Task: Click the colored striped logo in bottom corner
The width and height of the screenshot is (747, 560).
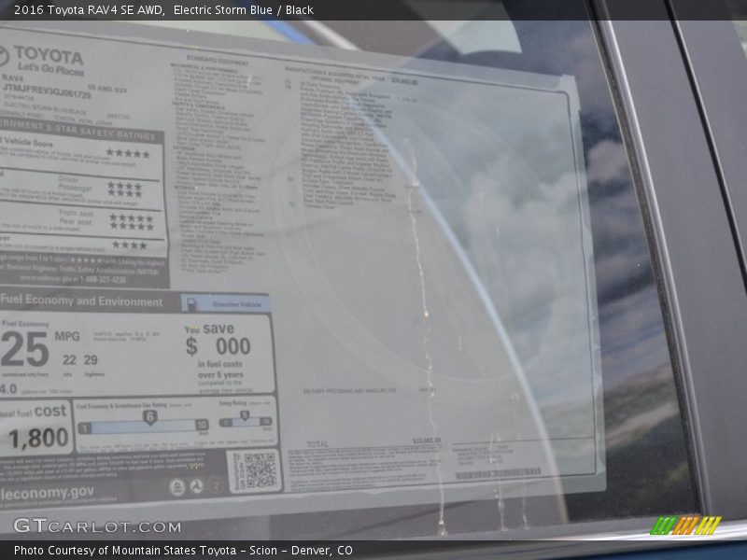Action: tap(685, 525)
